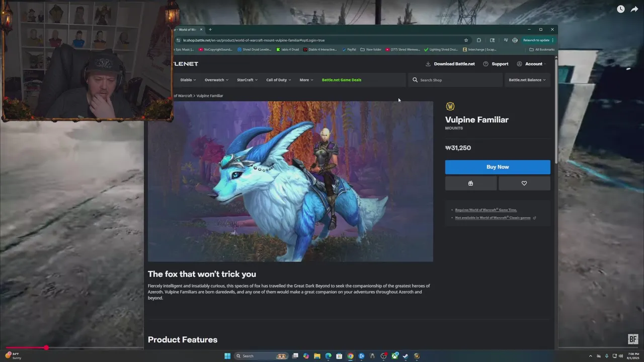
Task: Click the site info icon in address bar
Action: point(179,40)
